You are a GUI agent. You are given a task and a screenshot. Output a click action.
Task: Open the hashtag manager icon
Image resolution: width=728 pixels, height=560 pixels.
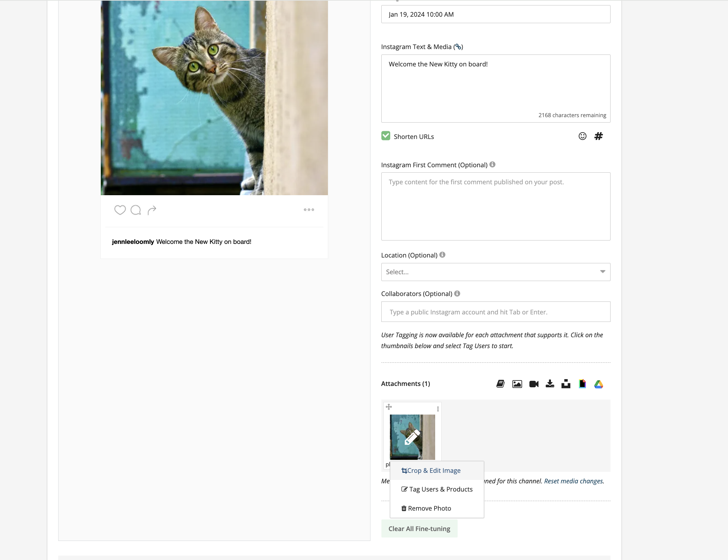pyautogui.click(x=599, y=136)
